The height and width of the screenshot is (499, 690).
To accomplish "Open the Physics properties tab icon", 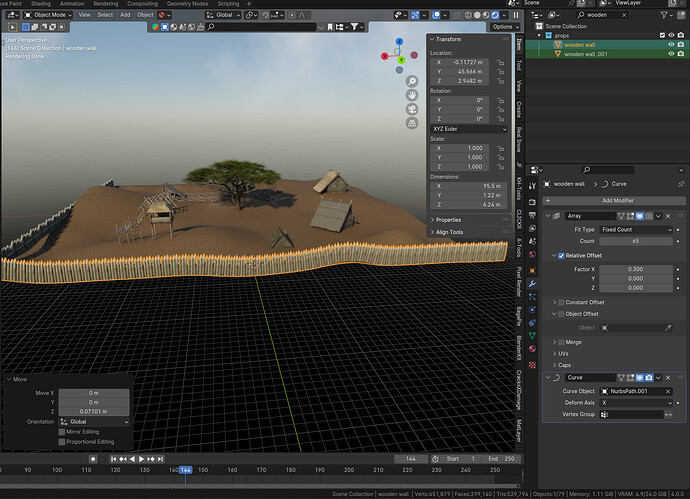I will [532, 310].
